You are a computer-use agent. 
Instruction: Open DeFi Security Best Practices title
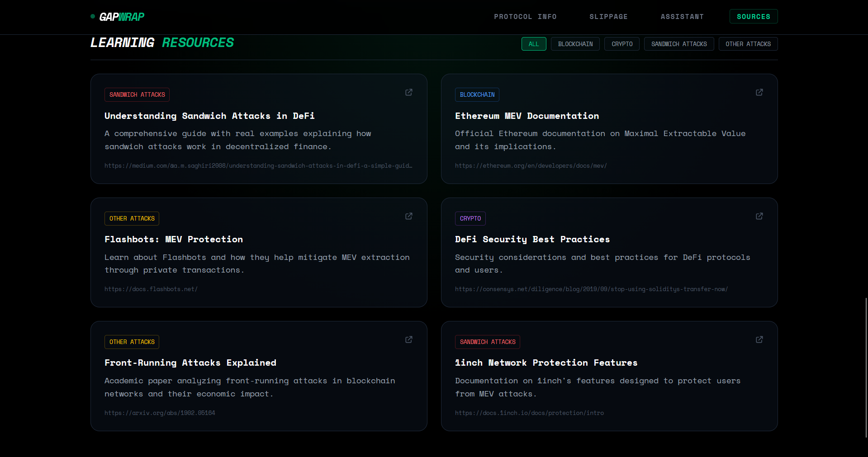coord(532,239)
